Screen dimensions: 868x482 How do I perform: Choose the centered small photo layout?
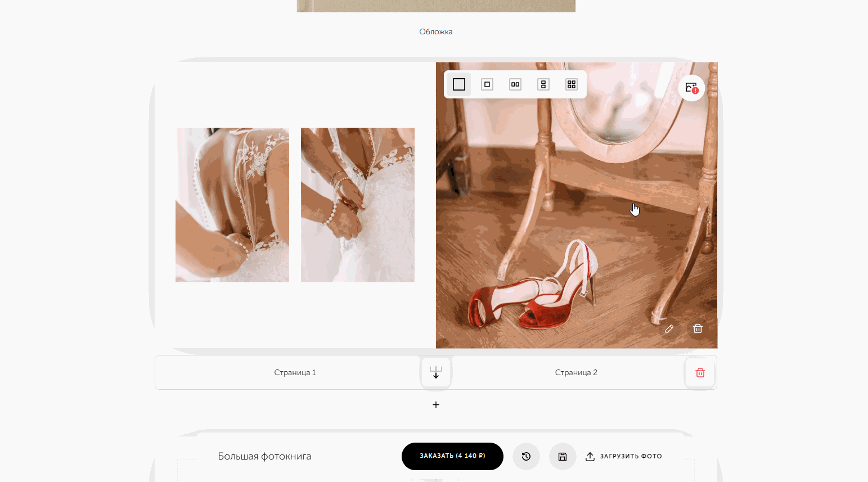(x=487, y=84)
